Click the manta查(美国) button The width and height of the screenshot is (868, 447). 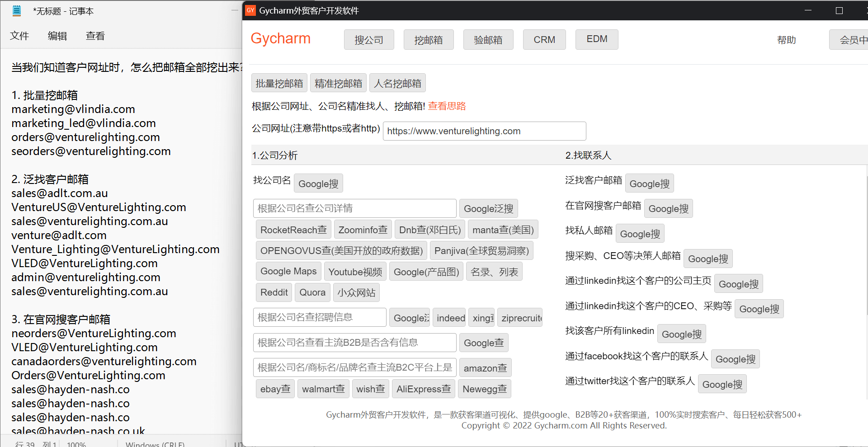coord(503,230)
